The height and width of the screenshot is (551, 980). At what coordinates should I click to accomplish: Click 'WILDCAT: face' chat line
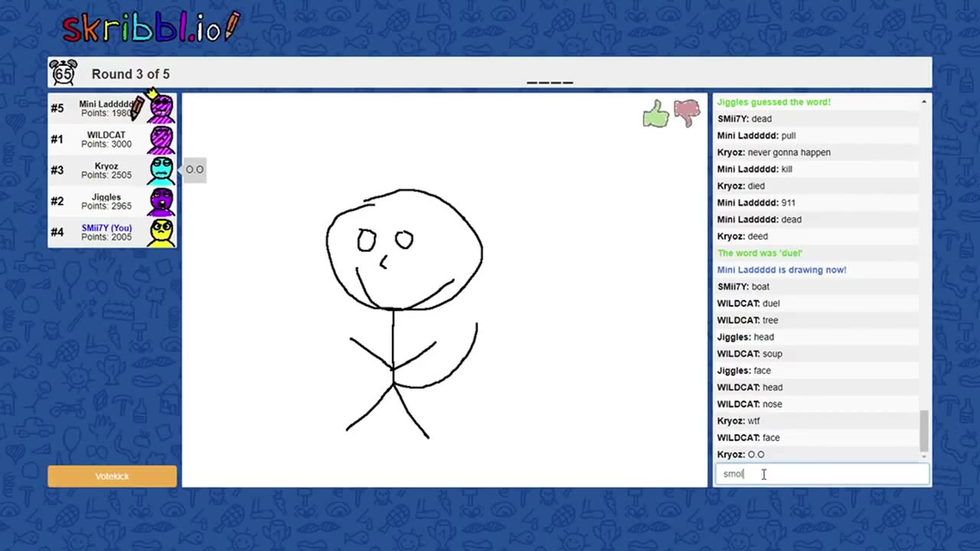(x=748, y=438)
